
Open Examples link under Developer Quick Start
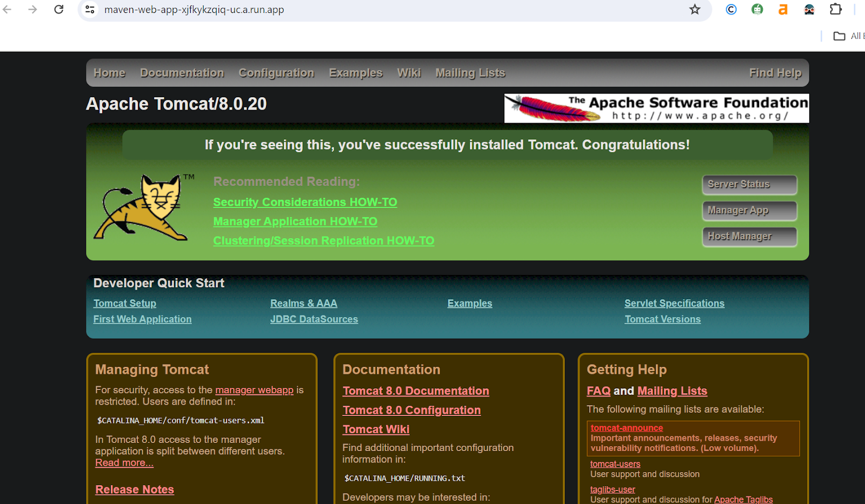(470, 304)
